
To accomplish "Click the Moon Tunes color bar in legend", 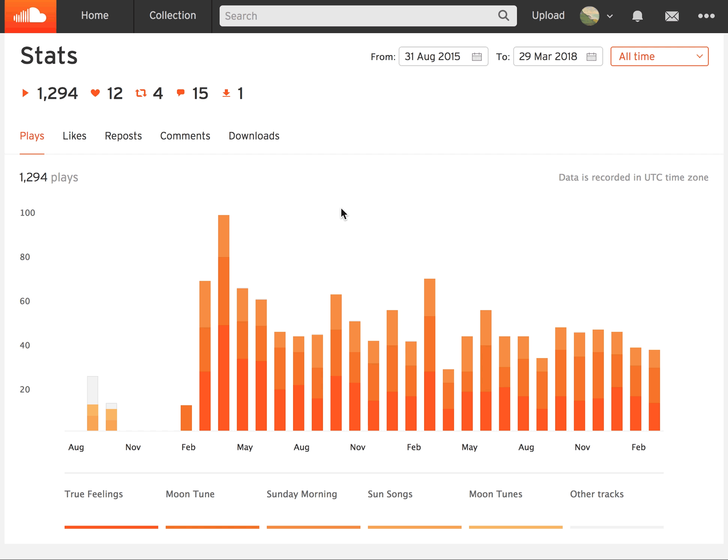I will point(515,527).
